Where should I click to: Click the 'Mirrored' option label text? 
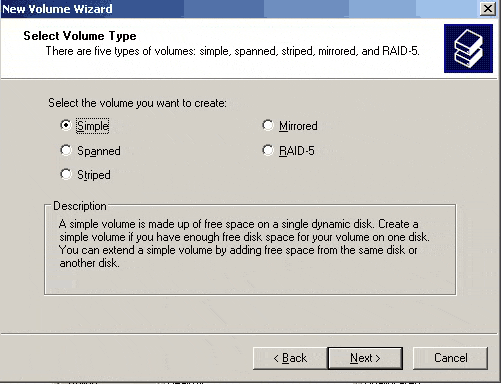click(x=298, y=126)
